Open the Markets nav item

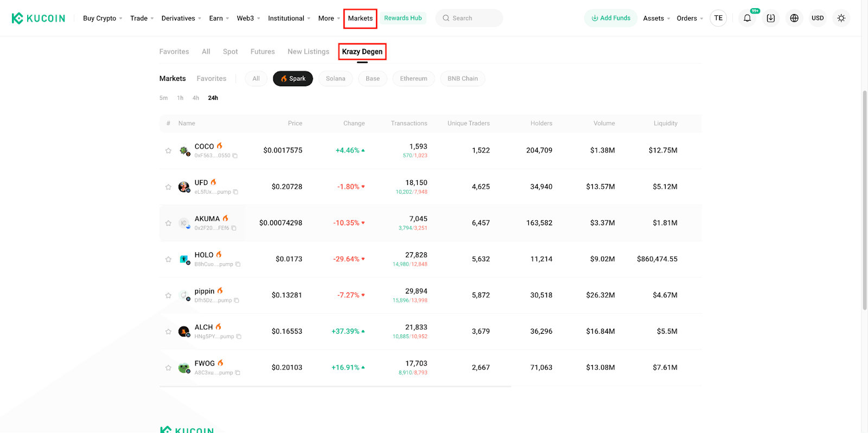(x=360, y=18)
